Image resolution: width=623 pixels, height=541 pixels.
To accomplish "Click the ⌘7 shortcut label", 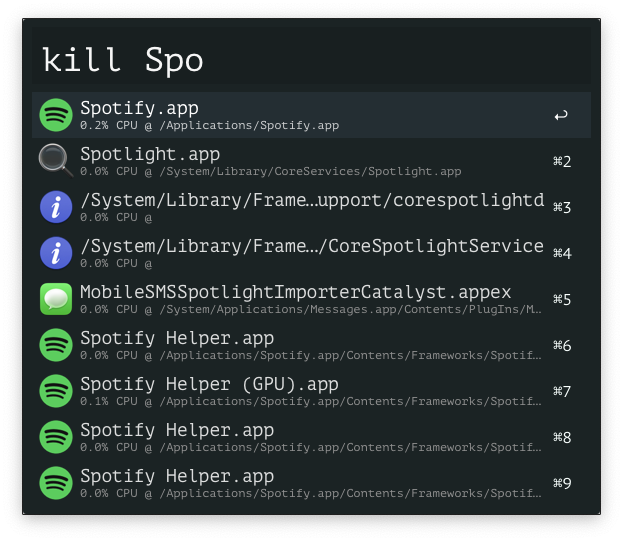I will click(x=562, y=391).
